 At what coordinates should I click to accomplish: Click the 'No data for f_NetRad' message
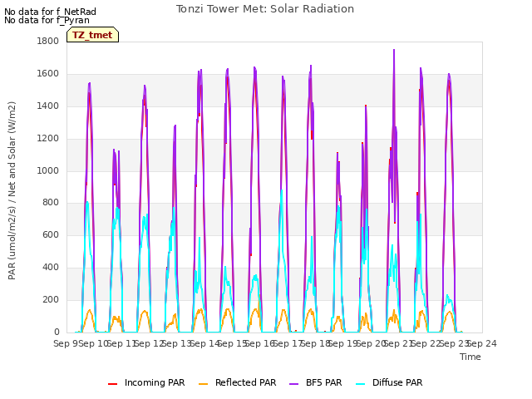pos(50,12)
